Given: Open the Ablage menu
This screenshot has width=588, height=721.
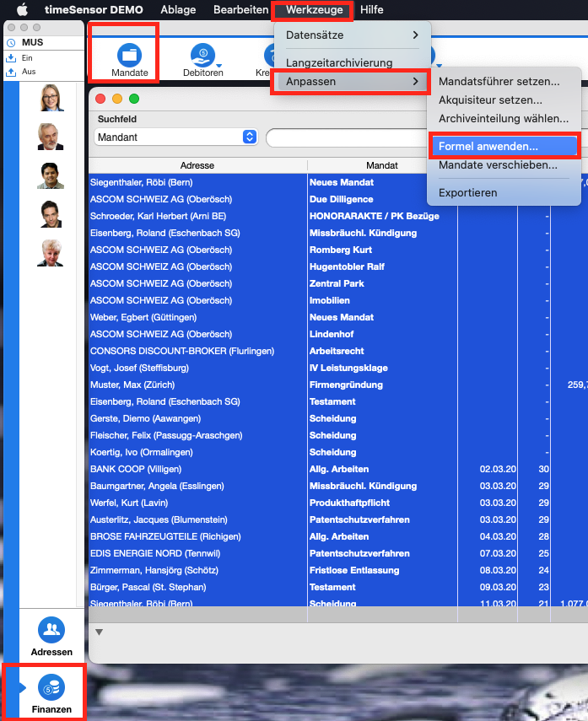Looking at the screenshot, I should click(178, 9).
